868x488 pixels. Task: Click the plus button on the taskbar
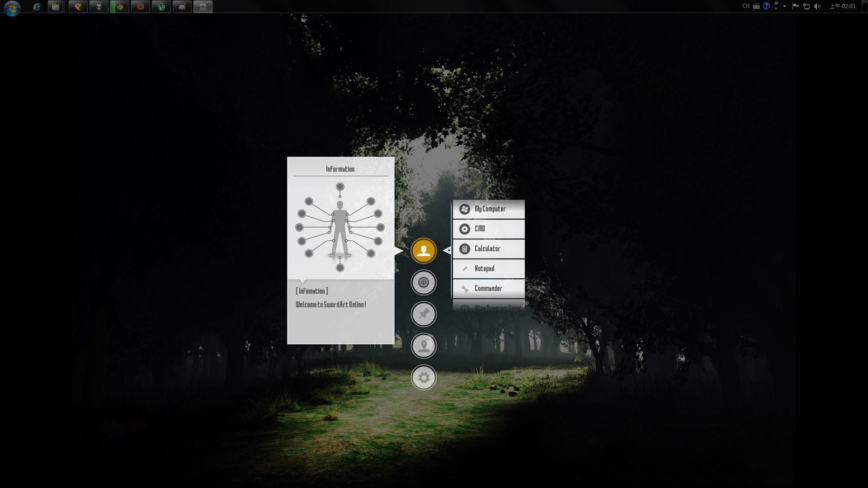coord(203,7)
